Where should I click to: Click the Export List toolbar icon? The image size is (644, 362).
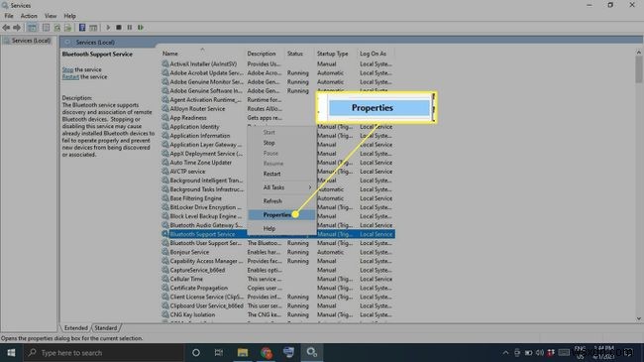(67, 28)
